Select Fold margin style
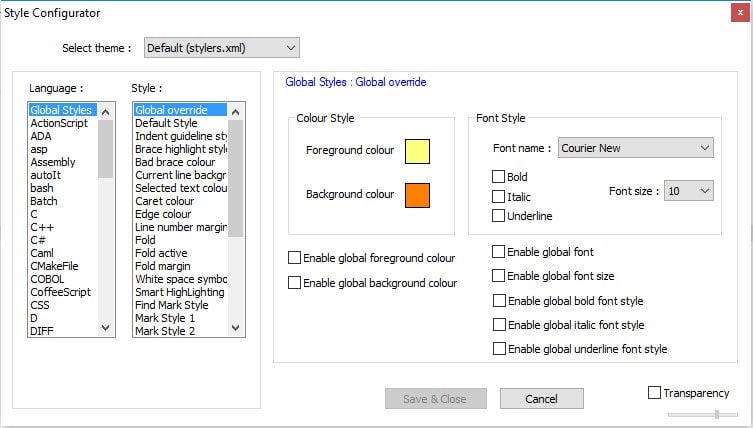The image size is (753, 428). click(x=180, y=266)
